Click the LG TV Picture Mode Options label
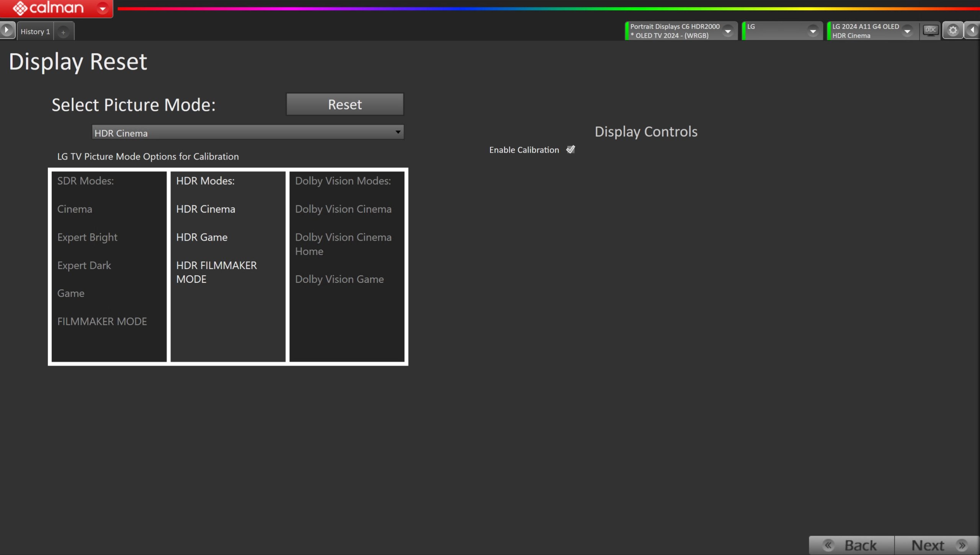980x555 pixels. click(x=148, y=157)
